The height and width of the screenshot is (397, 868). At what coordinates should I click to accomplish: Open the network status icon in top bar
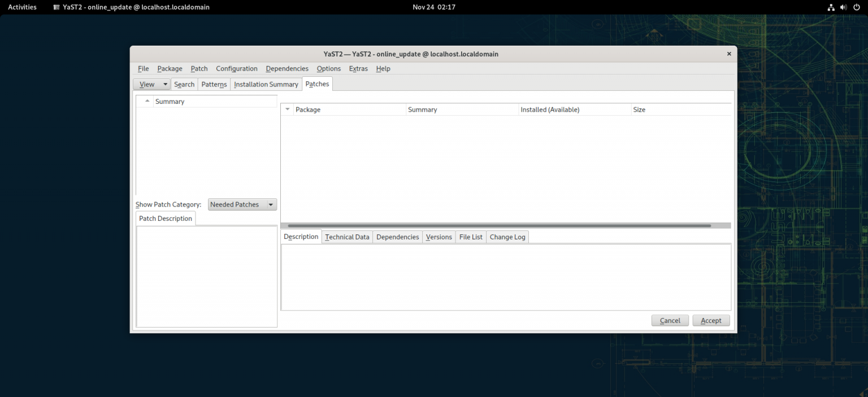831,7
